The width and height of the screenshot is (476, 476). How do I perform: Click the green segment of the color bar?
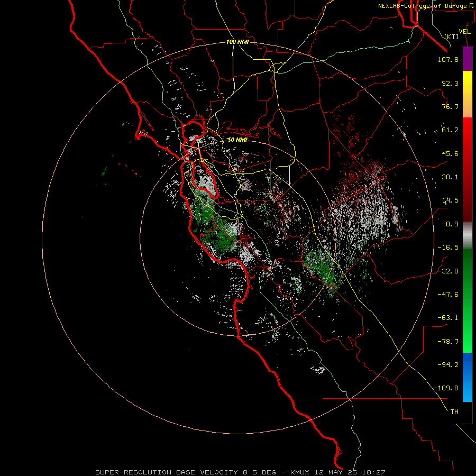click(x=467, y=300)
